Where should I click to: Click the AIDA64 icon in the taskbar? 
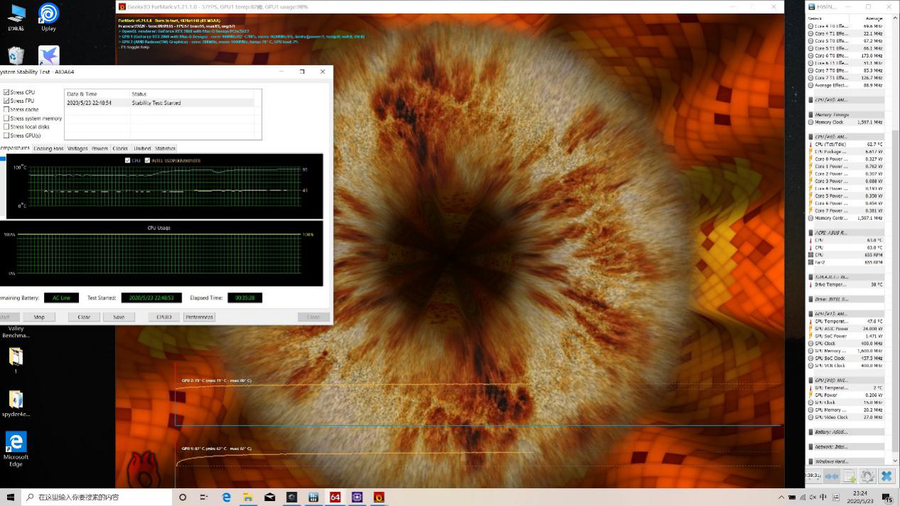point(335,497)
